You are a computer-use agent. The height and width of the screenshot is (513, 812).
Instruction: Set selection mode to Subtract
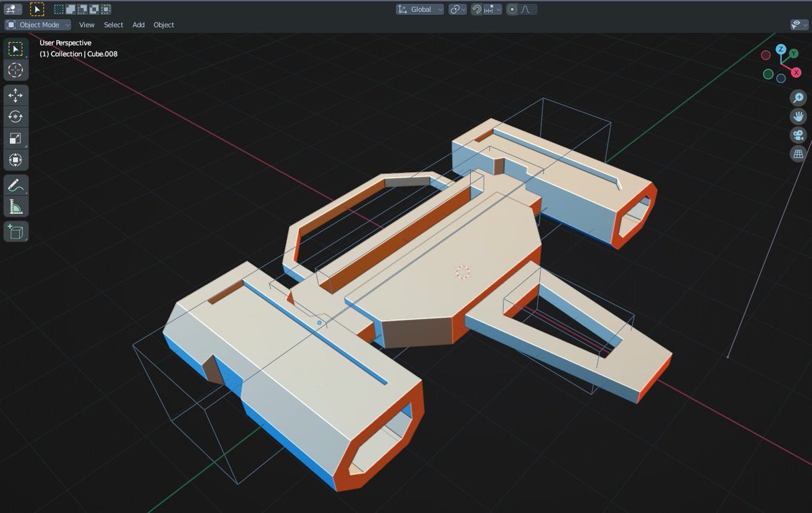point(82,9)
